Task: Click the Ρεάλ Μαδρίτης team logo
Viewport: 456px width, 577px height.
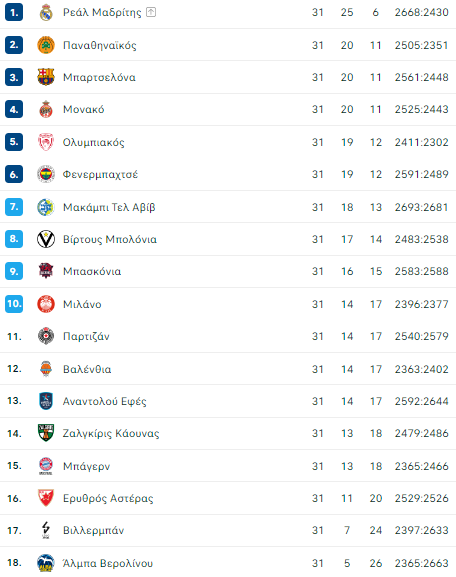Action: [46, 13]
